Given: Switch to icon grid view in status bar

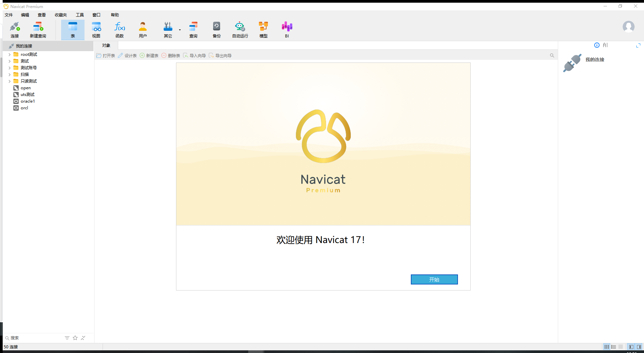Looking at the screenshot, I should tap(607, 347).
